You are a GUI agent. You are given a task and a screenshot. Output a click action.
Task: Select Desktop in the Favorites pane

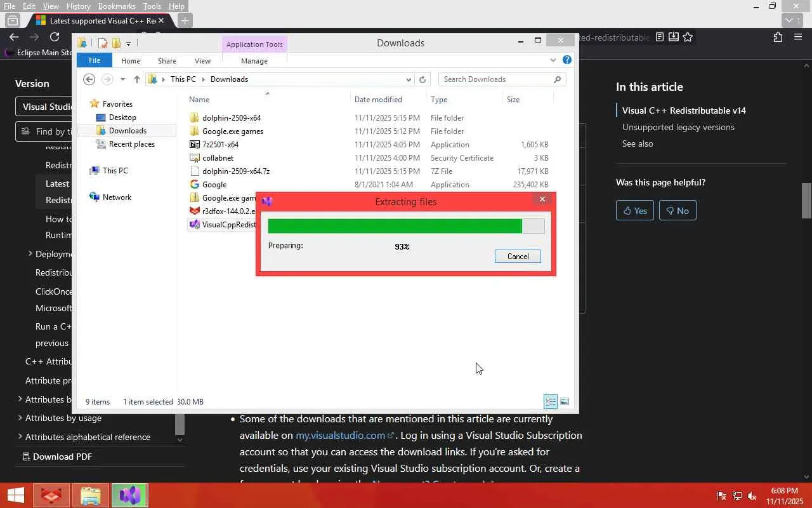(122, 117)
